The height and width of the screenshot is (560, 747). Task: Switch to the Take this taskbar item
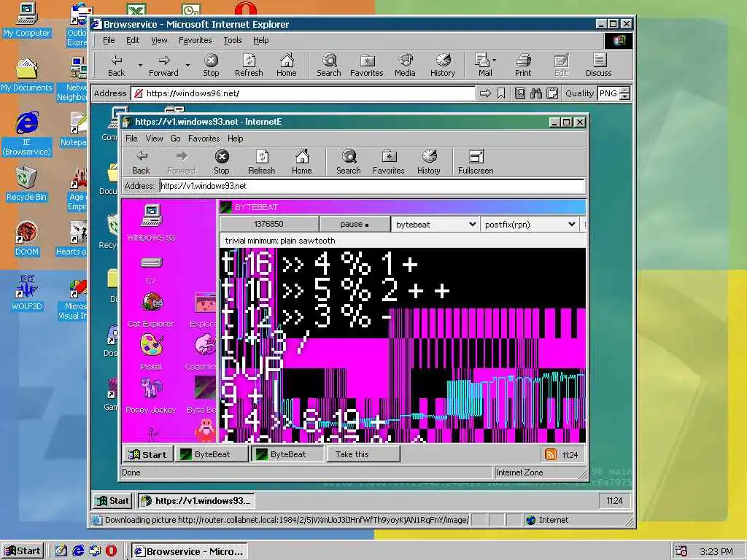point(363,454)
